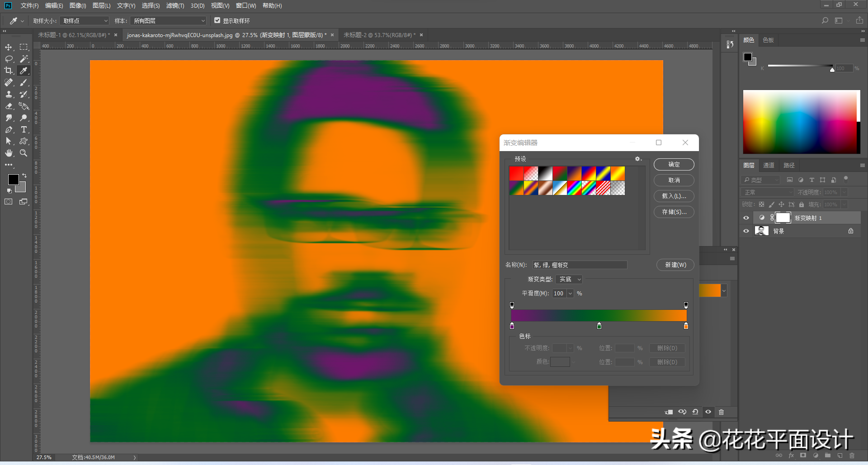Select the Pen tool
This screenshot has width=868, height=465.
9,129
